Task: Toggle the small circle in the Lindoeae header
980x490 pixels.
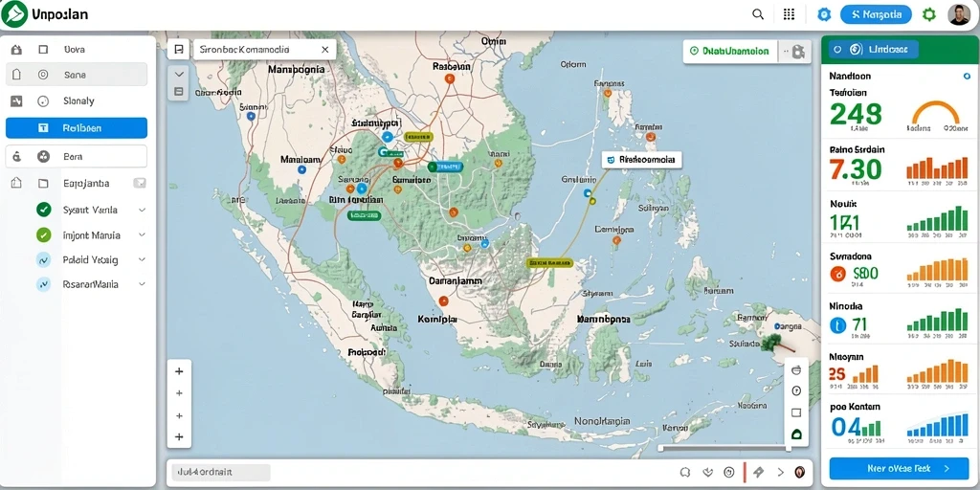Action: pos(837,50)
